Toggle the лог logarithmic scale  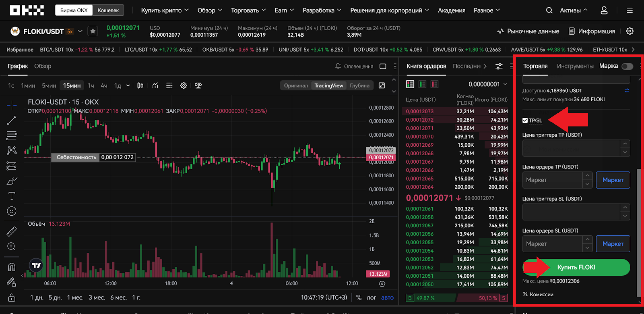(371, 297)
